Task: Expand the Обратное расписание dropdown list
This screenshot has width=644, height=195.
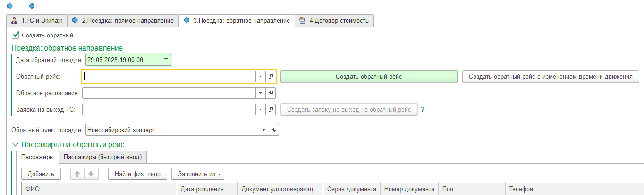Action: [x=261, y=93]
